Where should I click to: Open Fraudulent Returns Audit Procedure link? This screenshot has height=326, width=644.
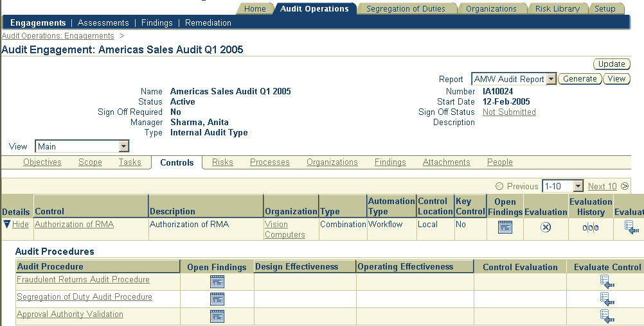(x=83, y=279)
